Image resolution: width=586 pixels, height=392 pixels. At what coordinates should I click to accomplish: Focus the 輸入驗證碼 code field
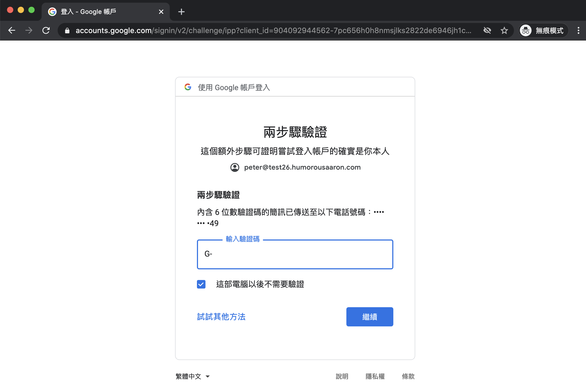tap(295, 254)
